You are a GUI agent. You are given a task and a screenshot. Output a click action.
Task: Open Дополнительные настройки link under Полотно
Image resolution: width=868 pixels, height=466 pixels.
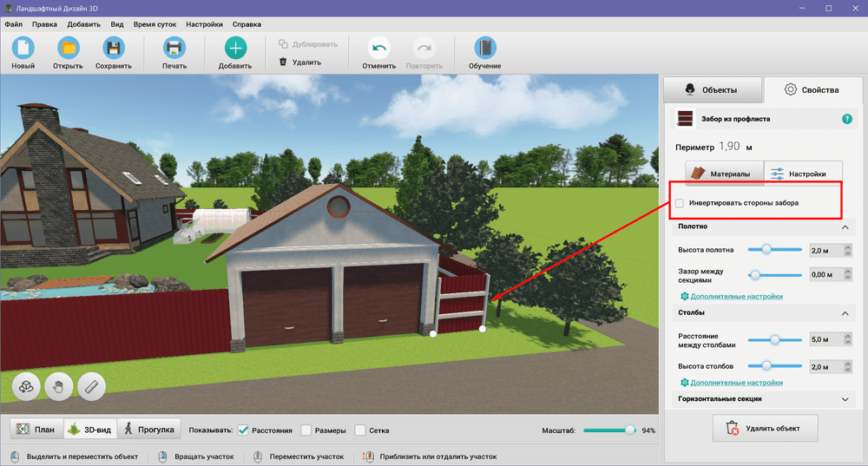click(736, 297)
